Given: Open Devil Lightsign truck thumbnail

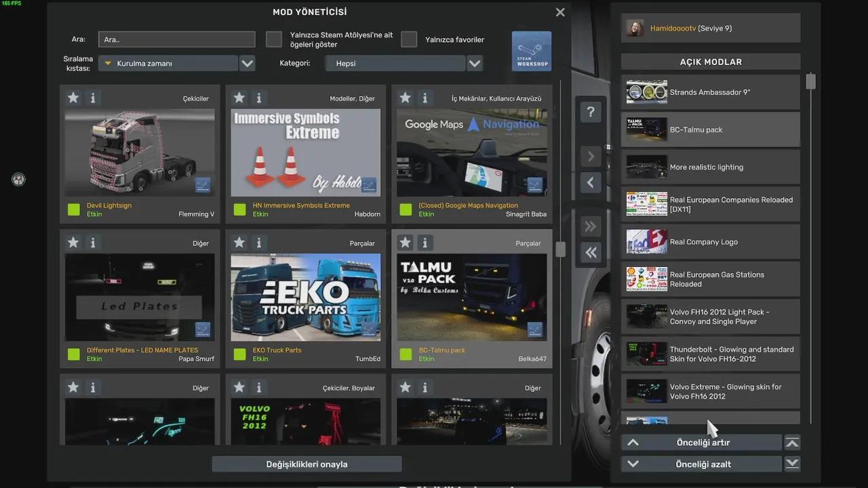Looking at the screenshot, I should pyautogui.click(x=140, y=153).
